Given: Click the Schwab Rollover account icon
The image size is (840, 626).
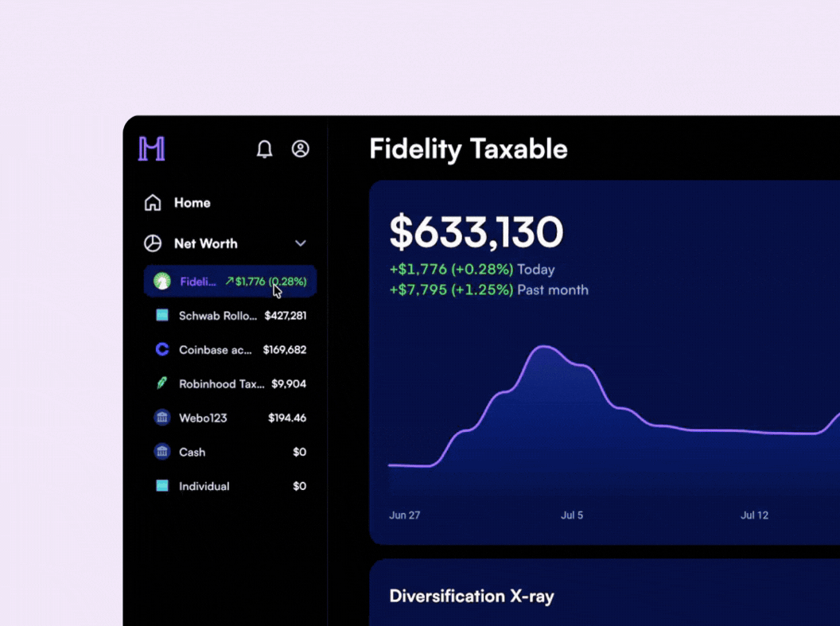Looking at the screenshot, I should click(161, 315).
